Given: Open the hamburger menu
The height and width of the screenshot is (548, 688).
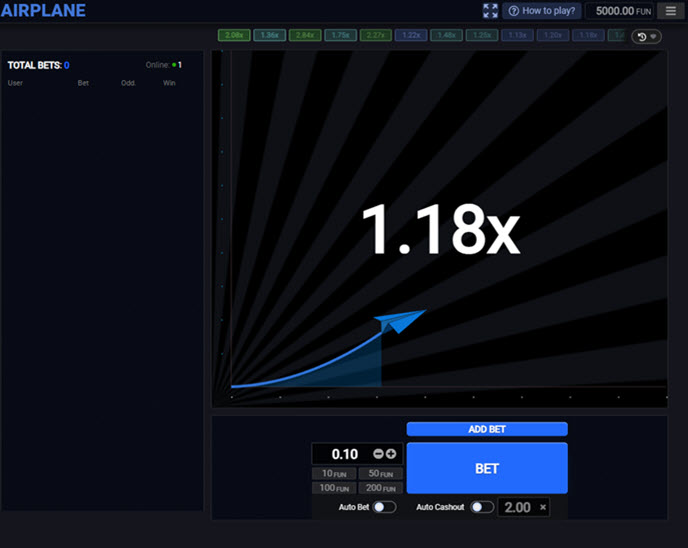Looking at the screenshot, I should tap(668, 11).
